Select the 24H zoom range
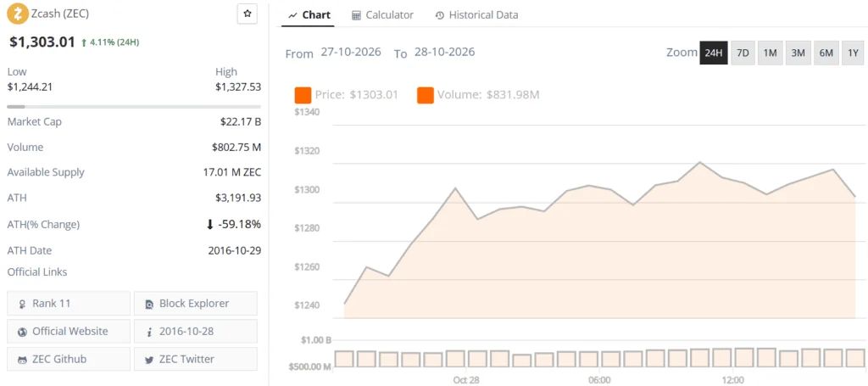This screenshot has width=868, height=386. tap(714, 53)
